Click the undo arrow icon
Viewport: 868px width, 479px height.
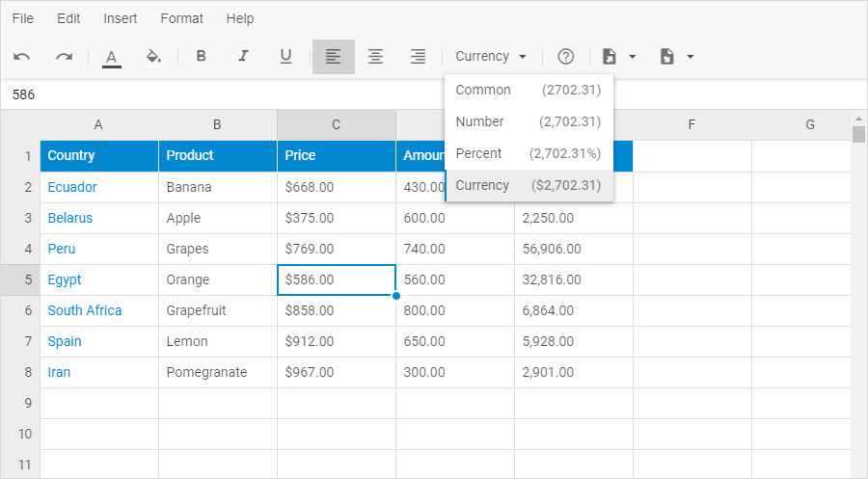tap(21, 57)
